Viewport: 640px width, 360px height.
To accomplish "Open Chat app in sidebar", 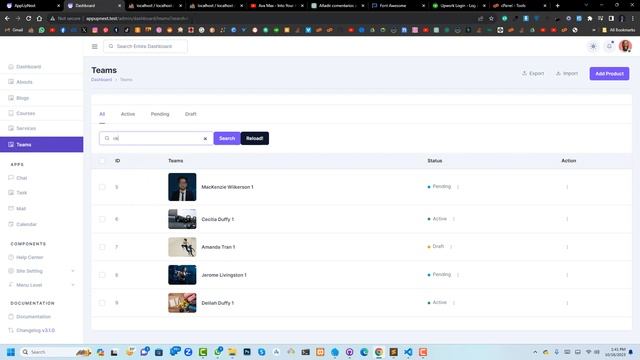I will point(21,178).
